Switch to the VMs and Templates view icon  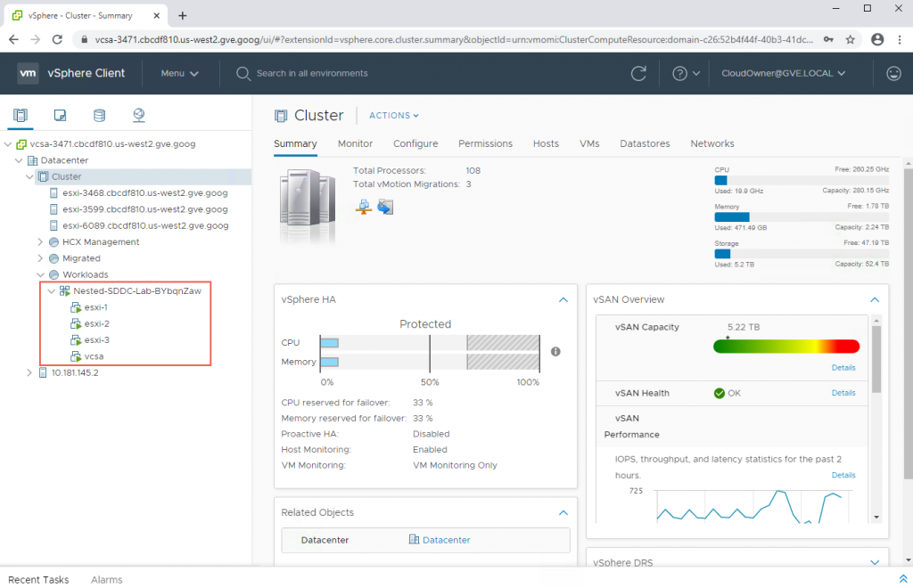[x=60, y=115]
